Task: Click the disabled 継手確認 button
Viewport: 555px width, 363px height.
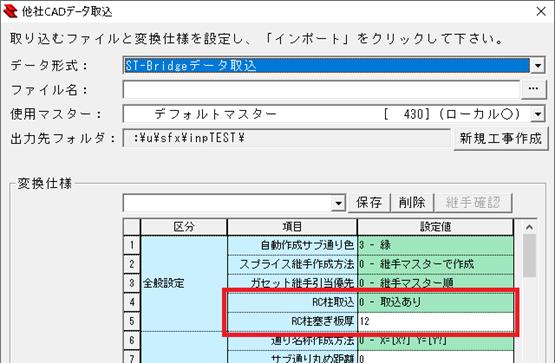Action: (x=473, y=203)
